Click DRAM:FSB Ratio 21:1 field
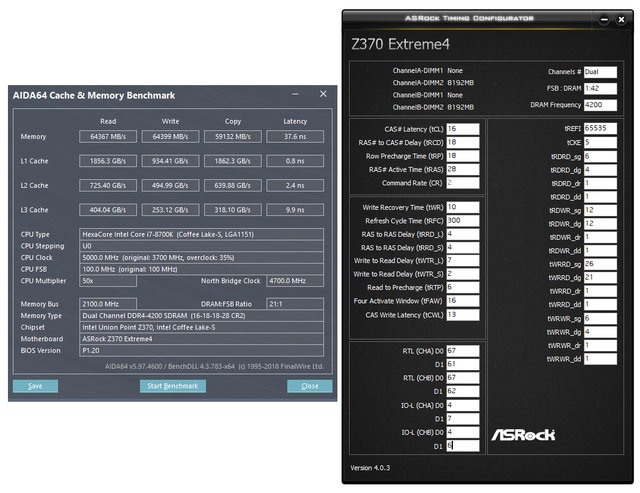640x493 pixels. point(295,304)
